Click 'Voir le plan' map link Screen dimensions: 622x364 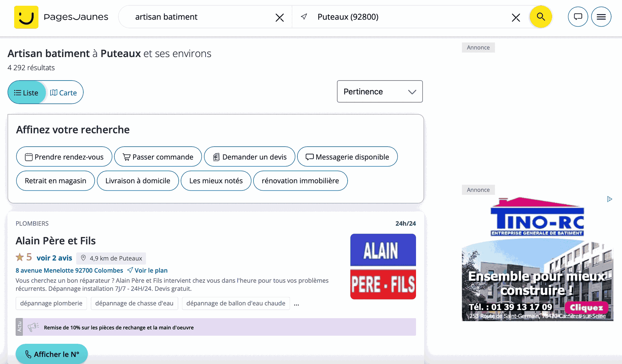147,270
